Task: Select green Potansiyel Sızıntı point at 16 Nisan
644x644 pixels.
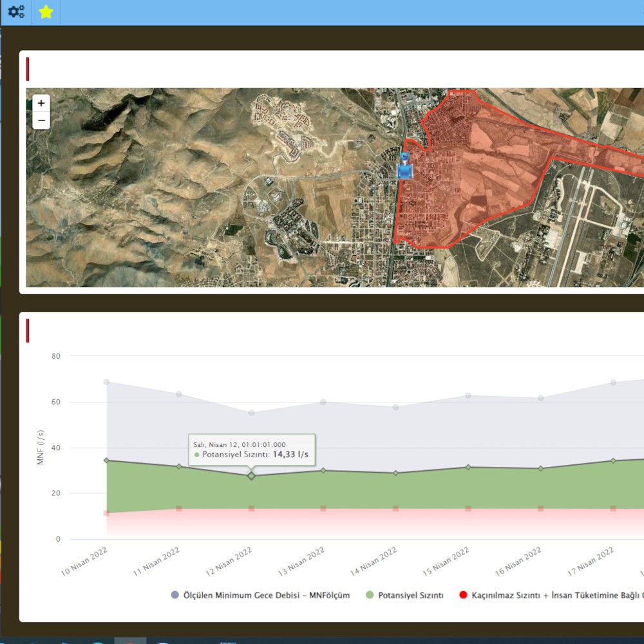Action: [x=540, y=468]
